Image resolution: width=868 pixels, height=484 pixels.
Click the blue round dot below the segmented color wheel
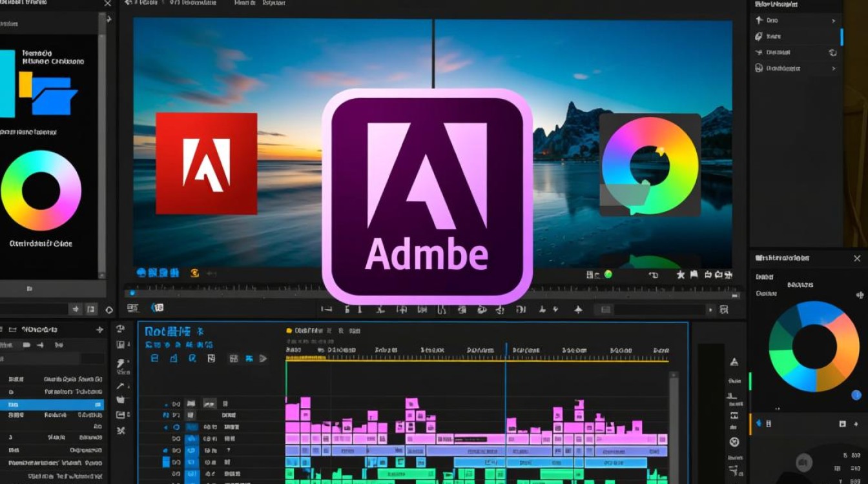coord(856,395)
